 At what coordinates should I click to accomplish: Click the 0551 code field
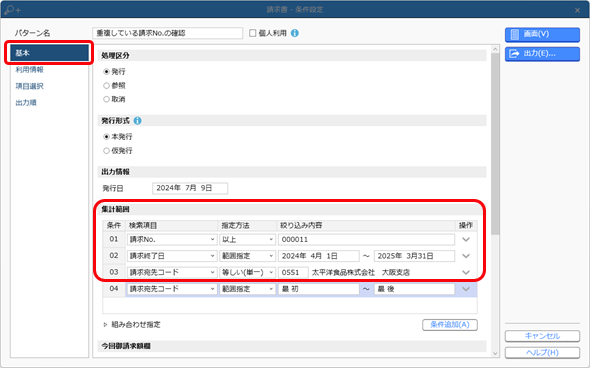point(293,272)
